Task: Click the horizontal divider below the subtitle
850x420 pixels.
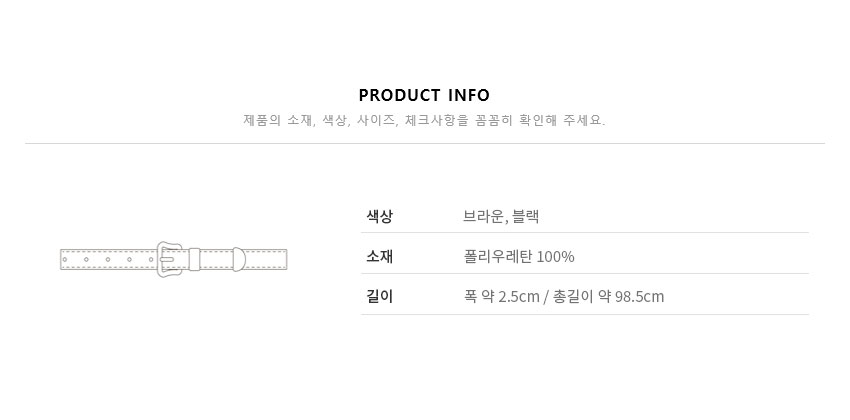Action: [x=425, y=144]
